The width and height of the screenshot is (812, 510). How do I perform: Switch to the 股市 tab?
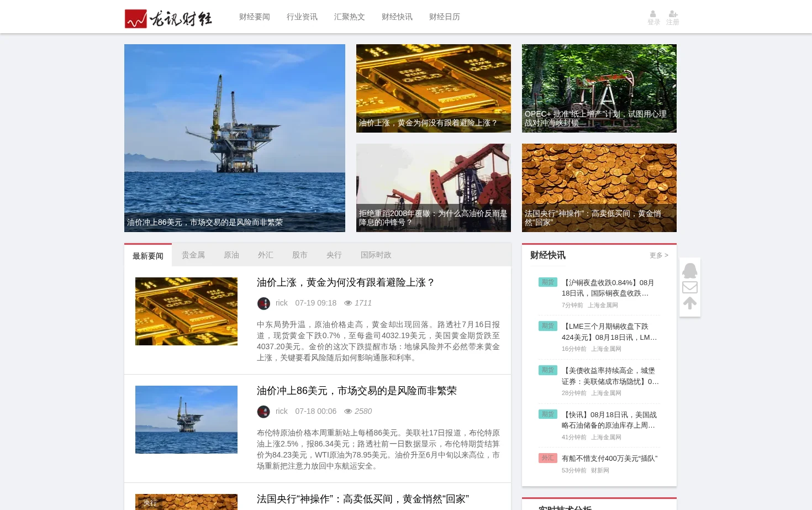(300, 255)
